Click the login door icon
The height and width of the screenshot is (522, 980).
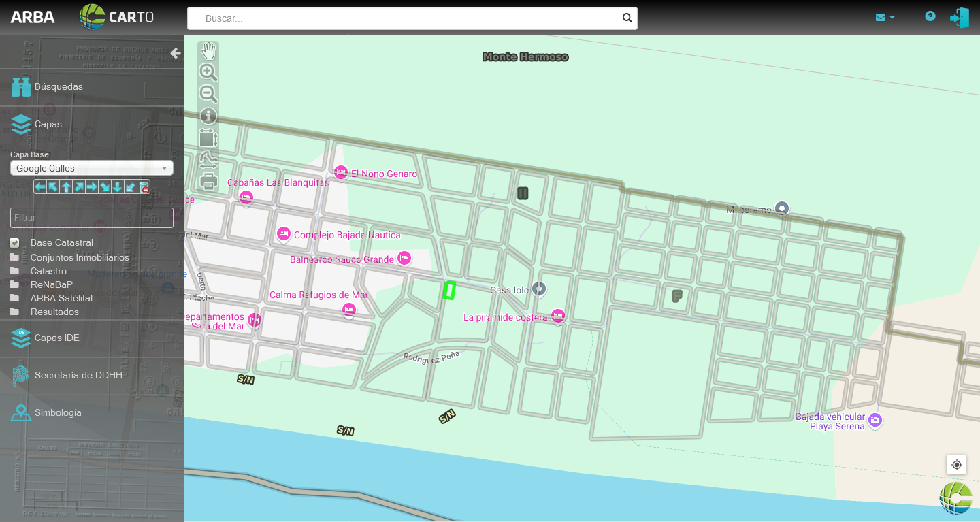pyautogui.click(x=960, y=18)
